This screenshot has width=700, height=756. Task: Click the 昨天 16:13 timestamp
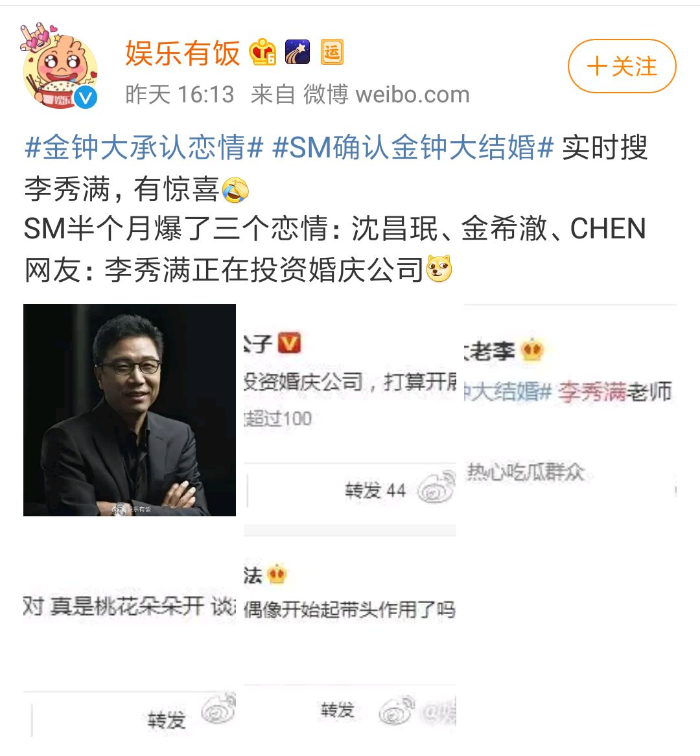pyautogui.click(x=180, y=95)
